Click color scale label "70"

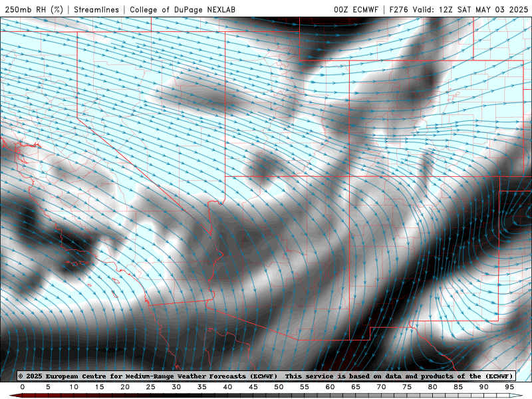381,387
